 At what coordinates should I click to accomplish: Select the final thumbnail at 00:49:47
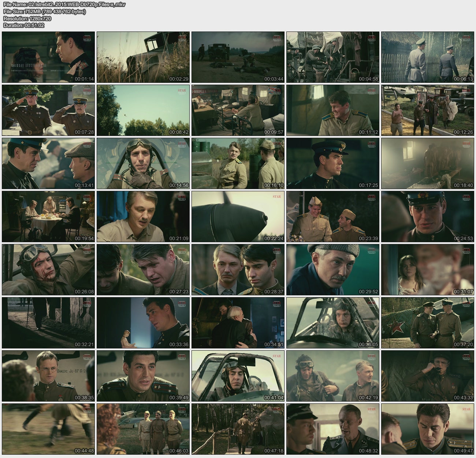pyautogui.click(x=428, y=429)
